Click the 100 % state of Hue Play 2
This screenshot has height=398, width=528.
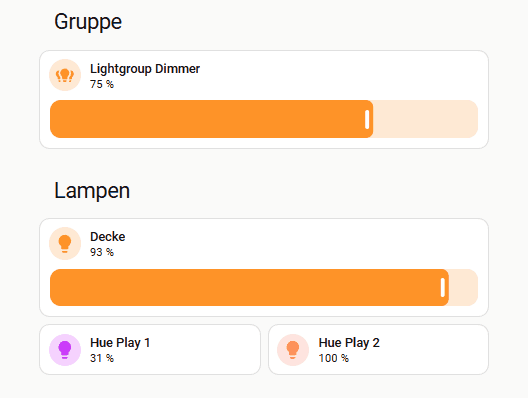pyautogui.click(x=333, y=358)
